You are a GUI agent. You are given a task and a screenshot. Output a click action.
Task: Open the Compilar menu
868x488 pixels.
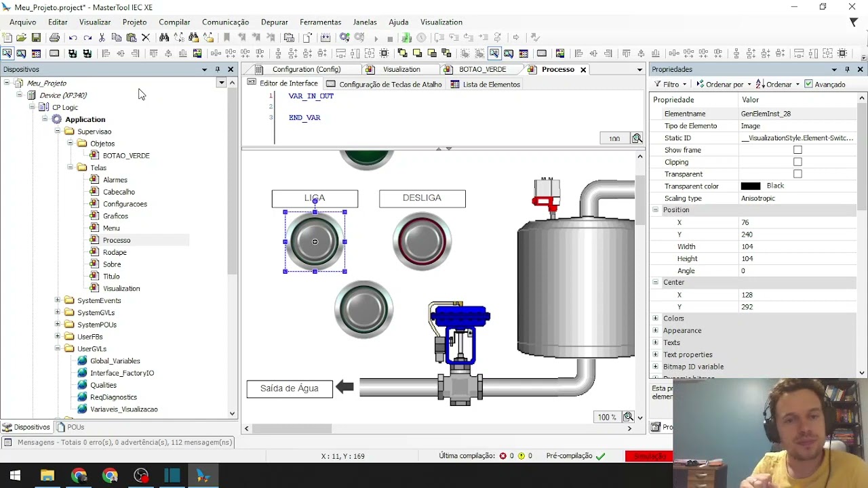(x=174, y=22)
